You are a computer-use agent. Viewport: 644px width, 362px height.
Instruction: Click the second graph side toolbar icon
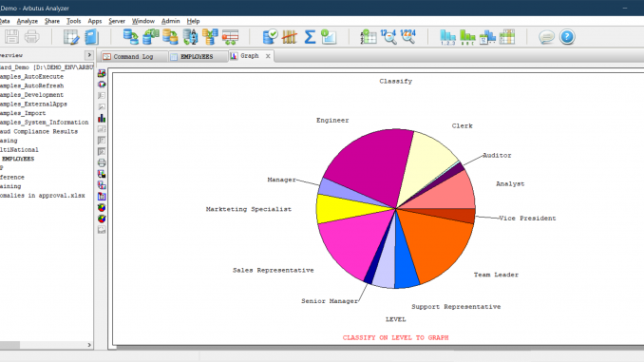(102, 85)
